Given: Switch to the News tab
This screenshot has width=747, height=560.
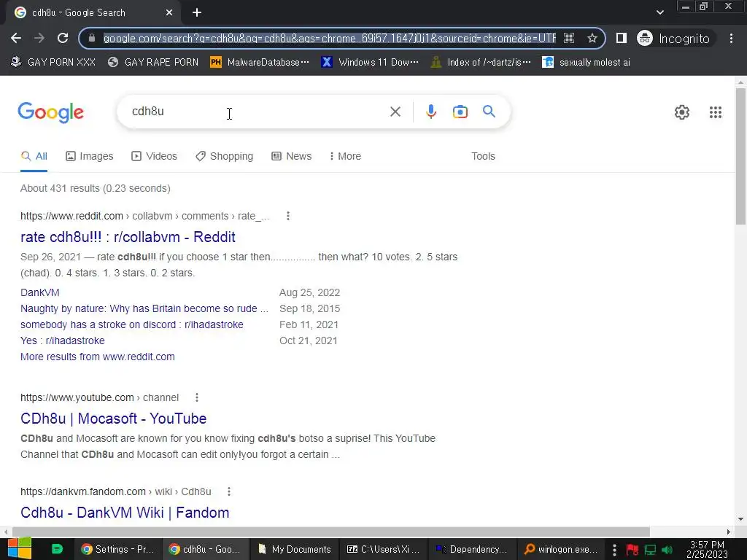Looking at the screenshot, I should click(x=292, y=156).
